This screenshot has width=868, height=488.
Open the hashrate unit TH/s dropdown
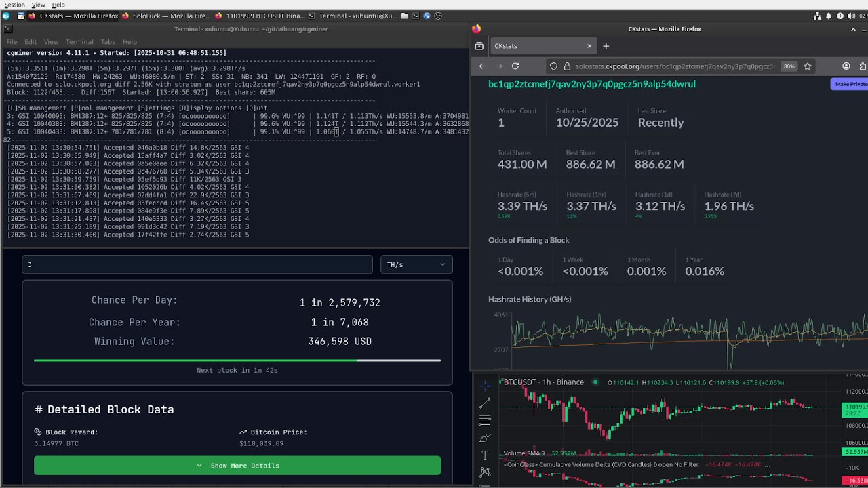[416, 264]
